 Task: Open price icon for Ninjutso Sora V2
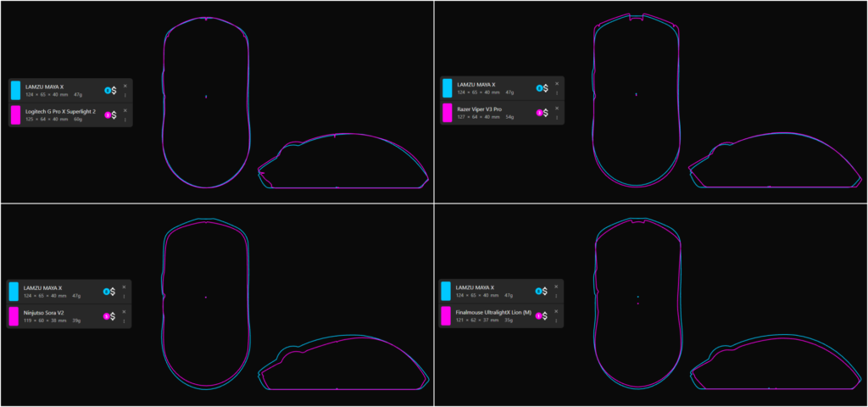(x=113, y=316)
